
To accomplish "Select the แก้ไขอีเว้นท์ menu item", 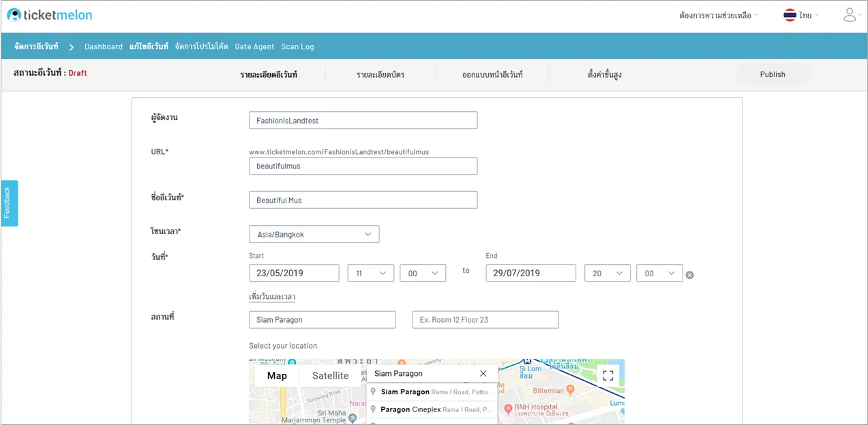I will point(149,46).
